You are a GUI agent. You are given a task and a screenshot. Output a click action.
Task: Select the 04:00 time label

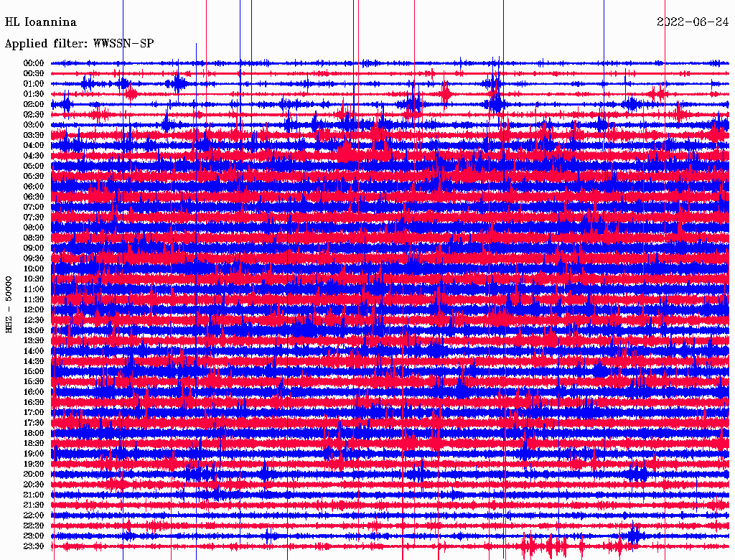[x=33, y=146]
